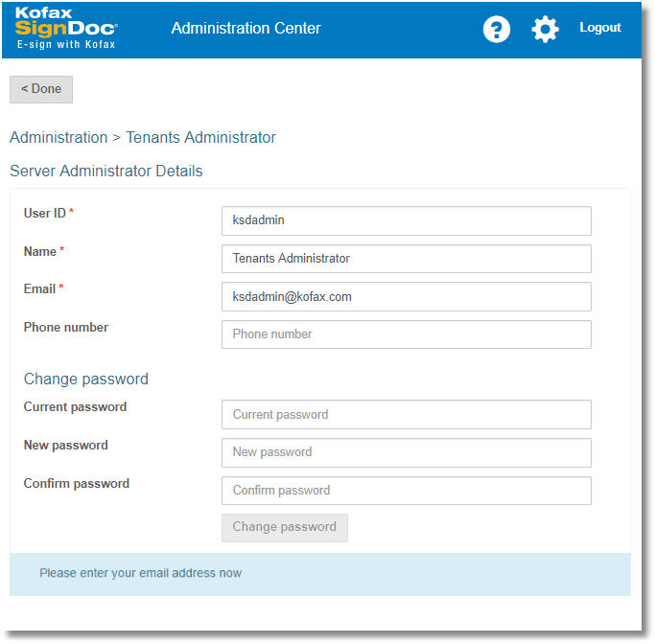Go to Administration in the breadcrumb
Screen dimensions: 655x644
(58, 137)
